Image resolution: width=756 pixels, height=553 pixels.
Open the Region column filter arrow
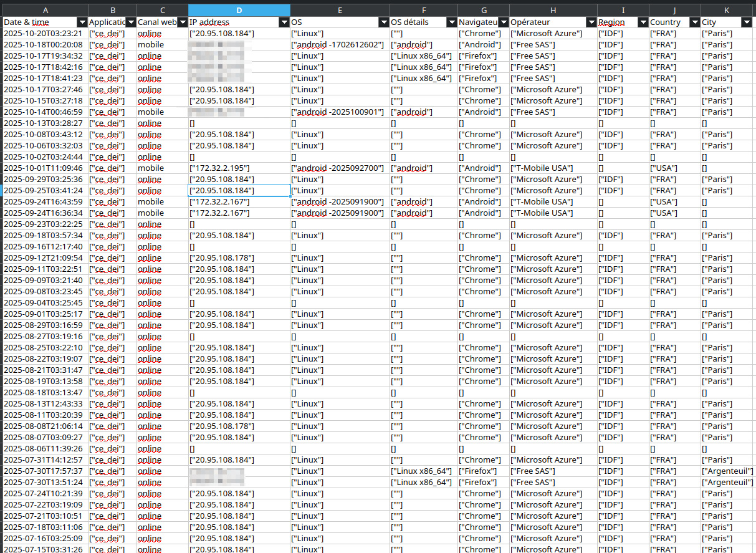(643, 22)
